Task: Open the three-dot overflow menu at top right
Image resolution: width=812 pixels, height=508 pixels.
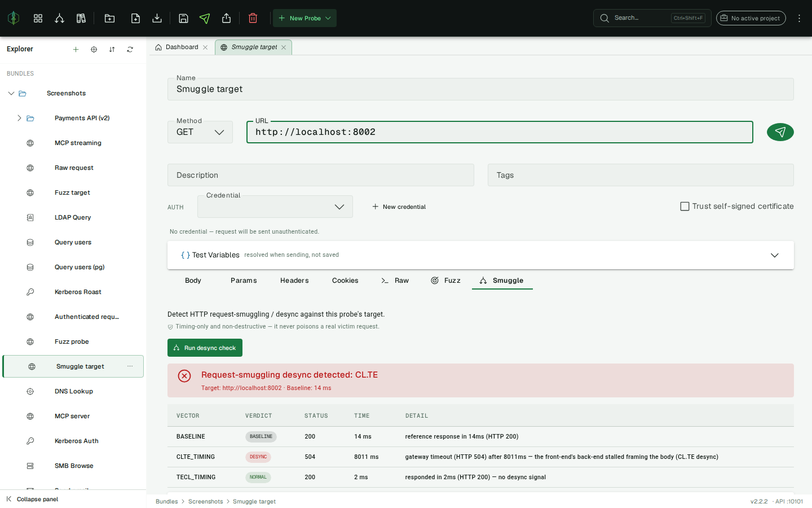Action: point(799,18)
